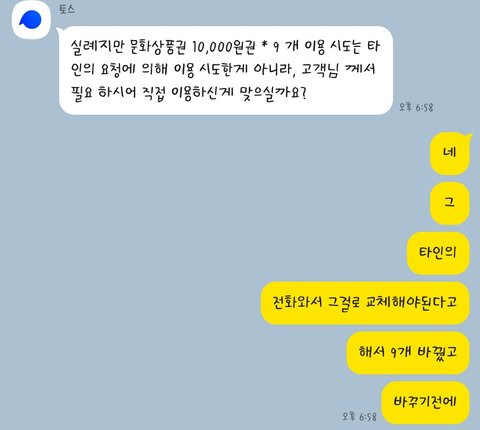Click 9개 in the yellow bubble
This screenshot has height=430, width=480.
(x=400, y=353)
